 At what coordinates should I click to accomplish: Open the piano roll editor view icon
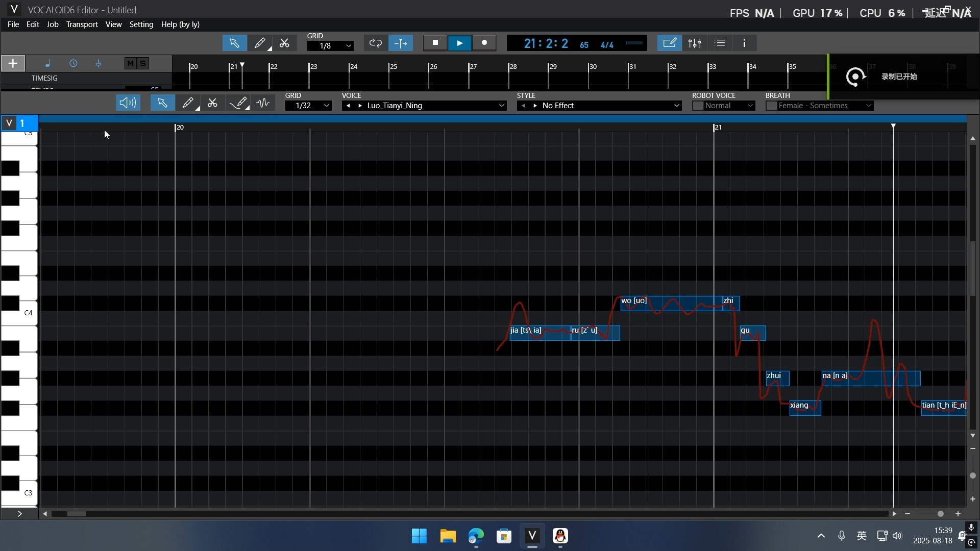(669, 43)
